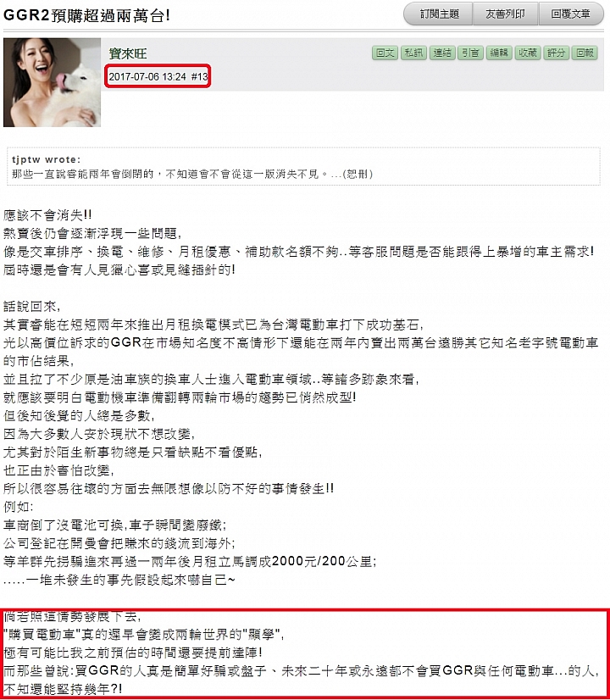The image size is (610, 700).
Task: Click the green 回文 reply button
Action: pyautogui.click(x=385, y=53)
